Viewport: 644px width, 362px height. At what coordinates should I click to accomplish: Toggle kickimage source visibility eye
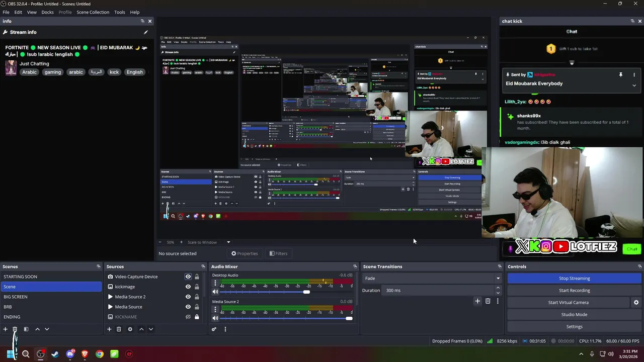point(188,287)
